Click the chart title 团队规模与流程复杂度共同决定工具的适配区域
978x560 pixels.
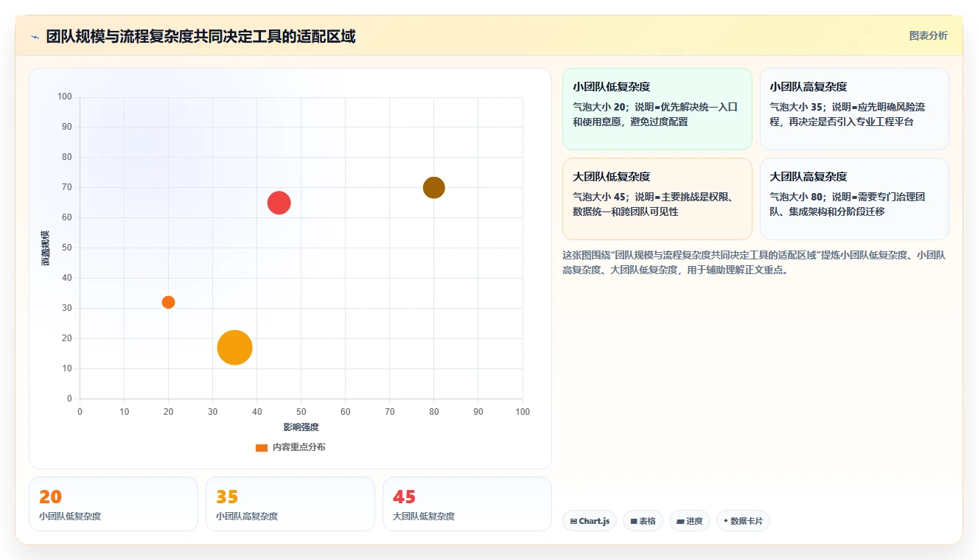pyautogui.click(x=200, y=37)
